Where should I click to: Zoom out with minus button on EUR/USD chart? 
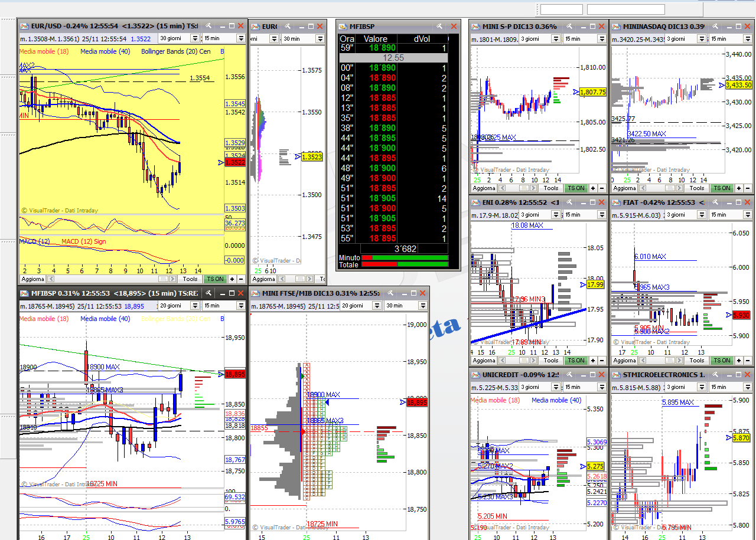[241, 279]
